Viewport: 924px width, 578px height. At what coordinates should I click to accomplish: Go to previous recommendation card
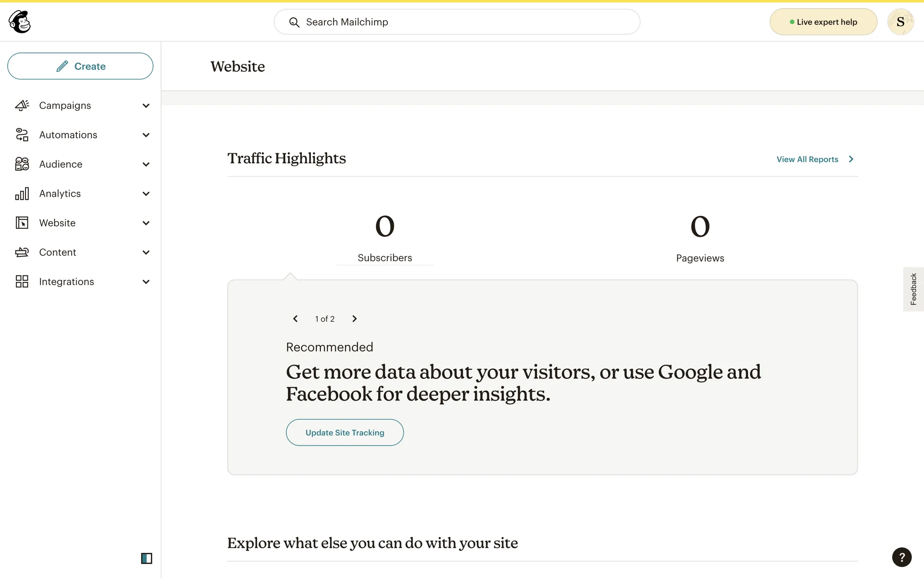[x=295, y=319]
